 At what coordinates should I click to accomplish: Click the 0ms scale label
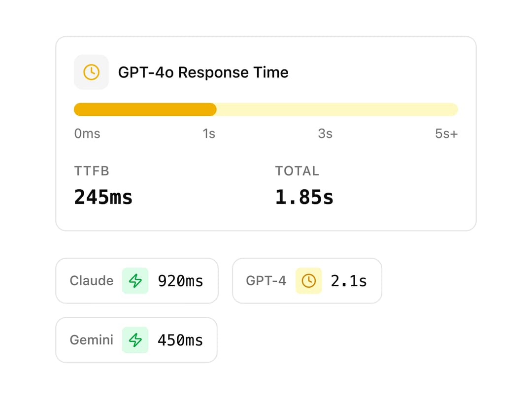coord(87,133)
